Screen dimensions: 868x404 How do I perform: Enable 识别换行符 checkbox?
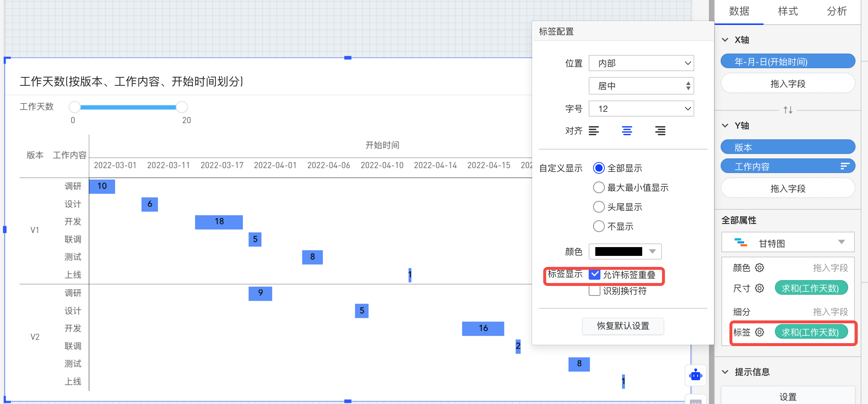595,291
